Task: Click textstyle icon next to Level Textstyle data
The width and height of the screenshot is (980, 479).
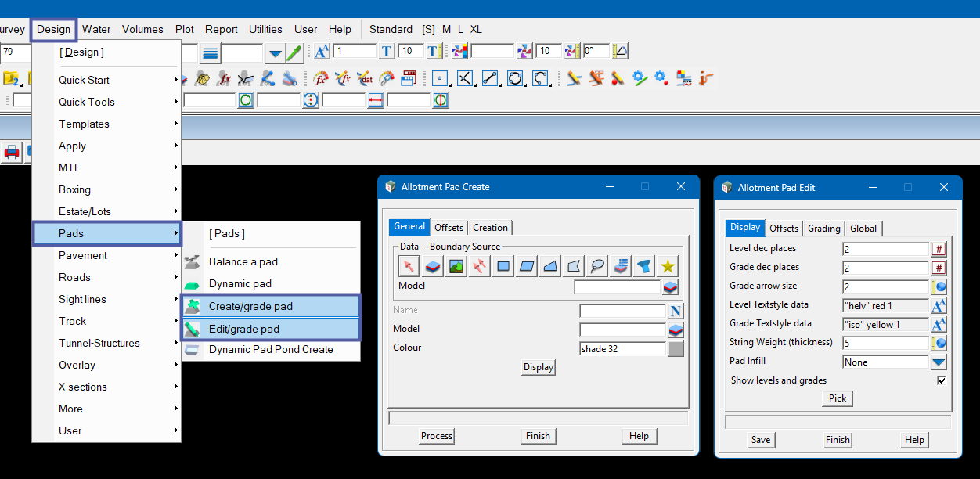Action: tap(939, 305)
